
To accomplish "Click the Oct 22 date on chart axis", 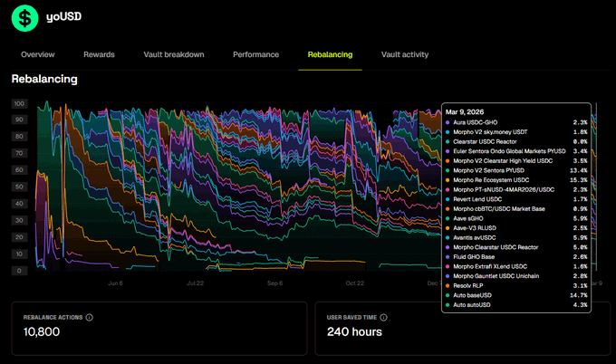I will click(354, 283).
